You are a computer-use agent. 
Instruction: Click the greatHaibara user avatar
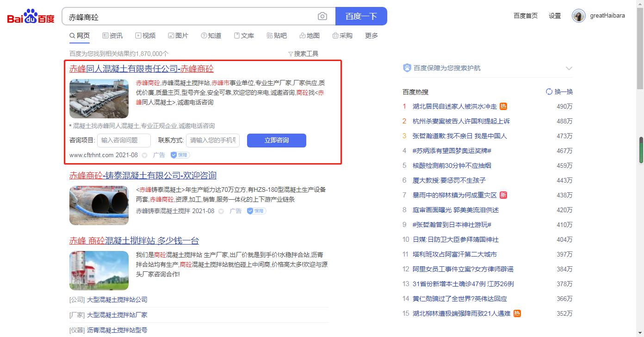(x=579, y=16)
